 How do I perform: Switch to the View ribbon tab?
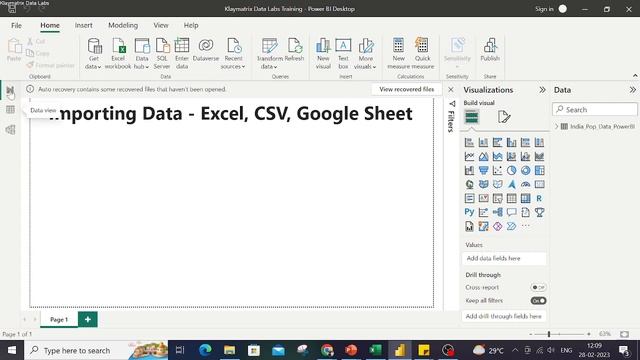pos(161,25)
